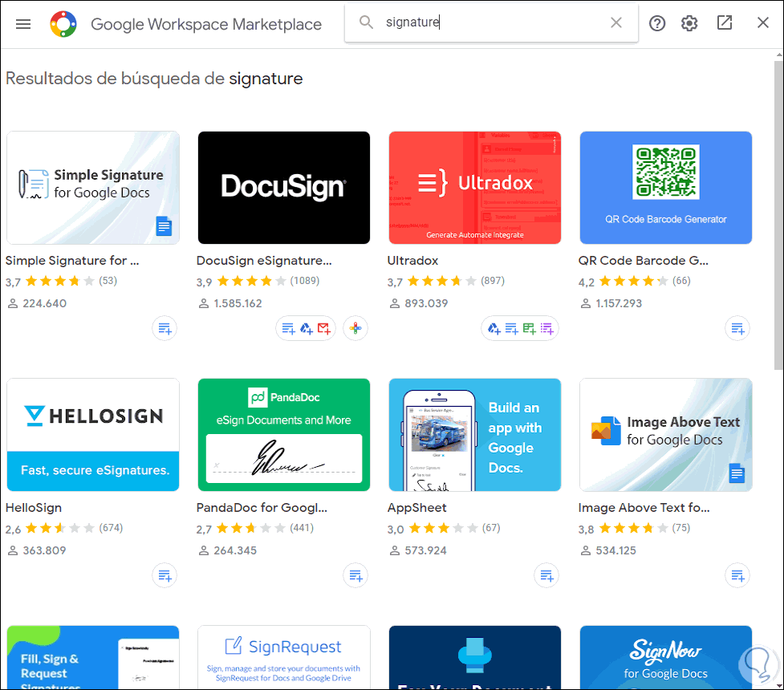Viewport: 784px width, 690px height.
Task: Click the user count 893.039
Action: tap(426, 303)
